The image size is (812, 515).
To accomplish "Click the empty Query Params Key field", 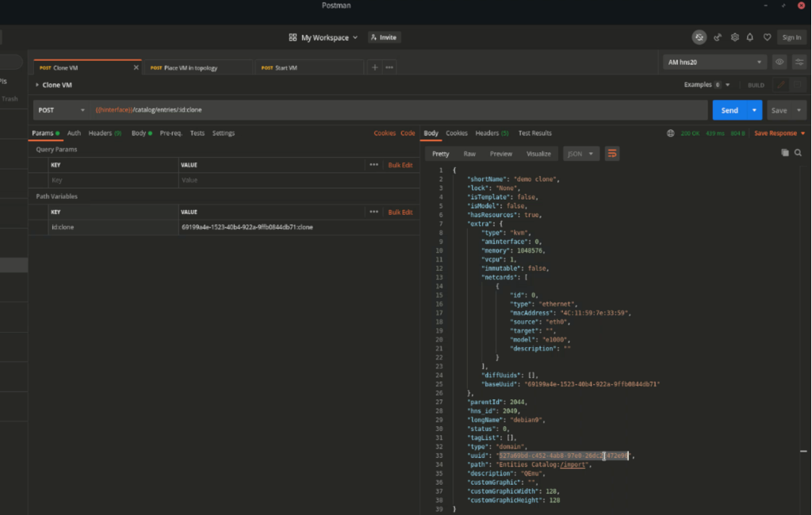I will [x=114, y=180].
